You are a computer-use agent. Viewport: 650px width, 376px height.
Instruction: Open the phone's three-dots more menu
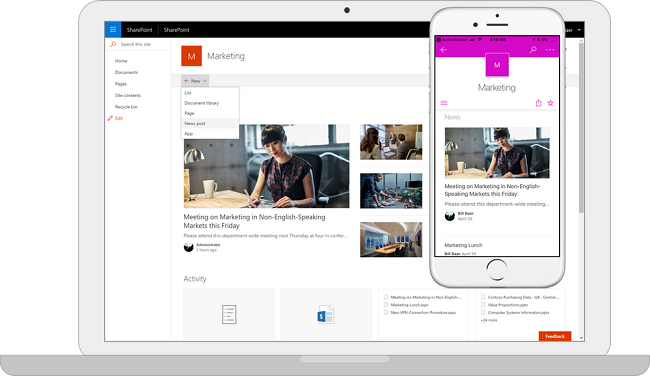pyautogui.click(x=550, y=50)
